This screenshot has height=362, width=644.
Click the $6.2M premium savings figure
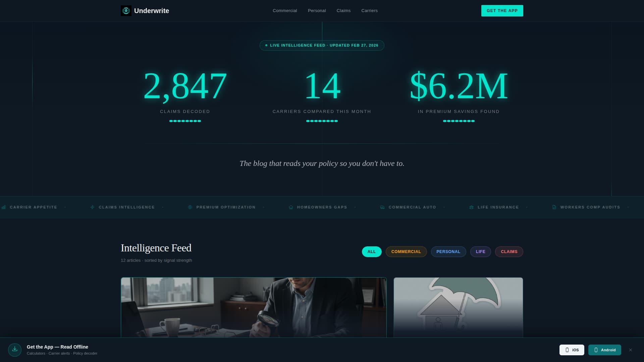(x=459, y=86)
